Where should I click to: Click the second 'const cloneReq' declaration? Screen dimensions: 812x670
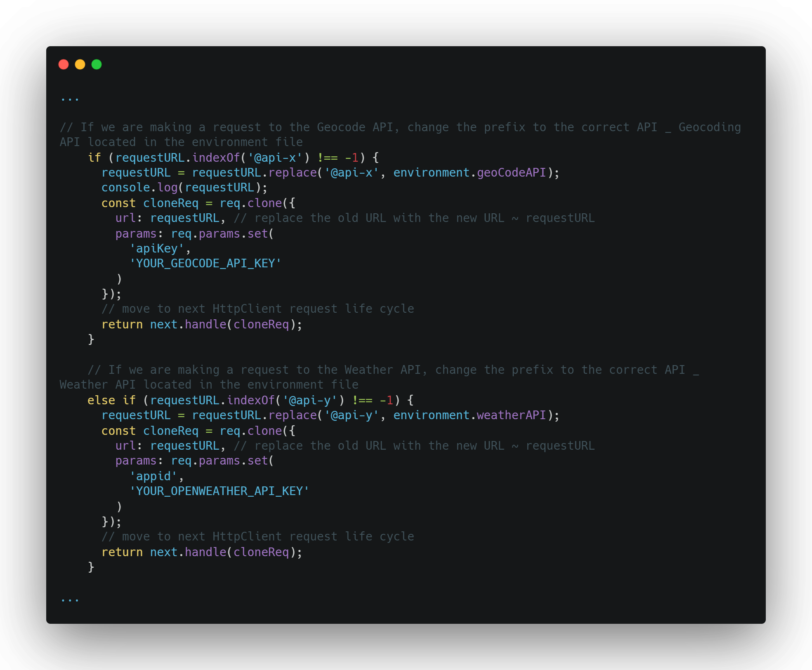tap(150, 431)
